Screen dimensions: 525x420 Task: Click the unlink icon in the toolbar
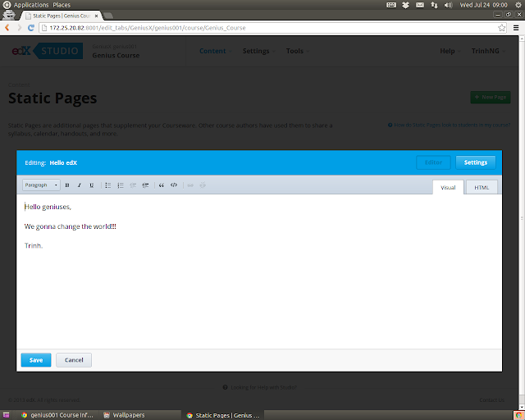pyautogui.click(x=203, y=185)
